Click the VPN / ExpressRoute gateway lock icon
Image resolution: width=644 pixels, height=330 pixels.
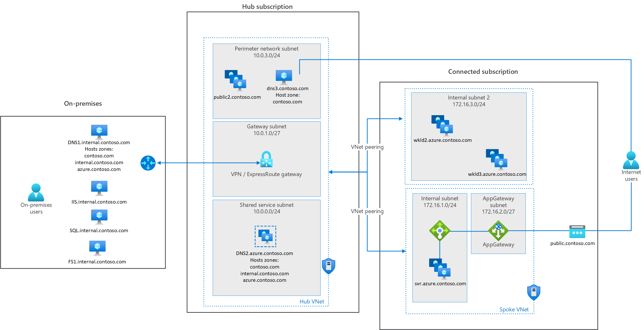pos(266,159)
